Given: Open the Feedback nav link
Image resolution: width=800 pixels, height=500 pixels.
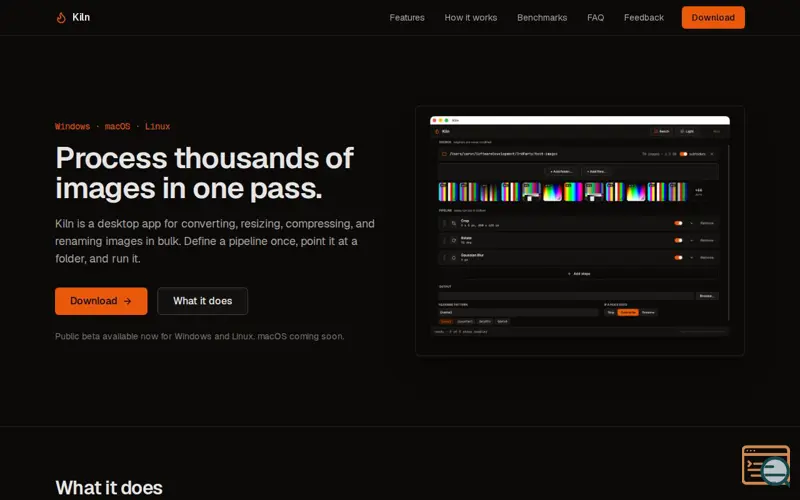Looking at the screenshot, I should (644, 17).
